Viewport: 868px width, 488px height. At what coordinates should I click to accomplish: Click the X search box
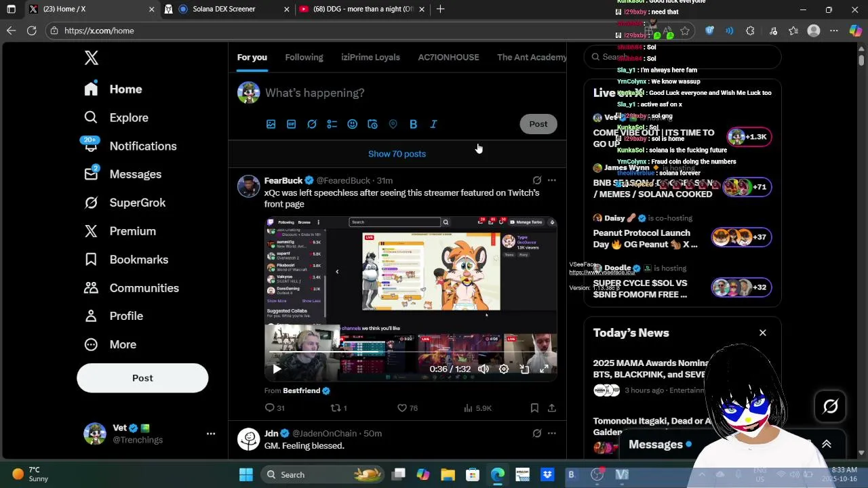pos(682,57)
